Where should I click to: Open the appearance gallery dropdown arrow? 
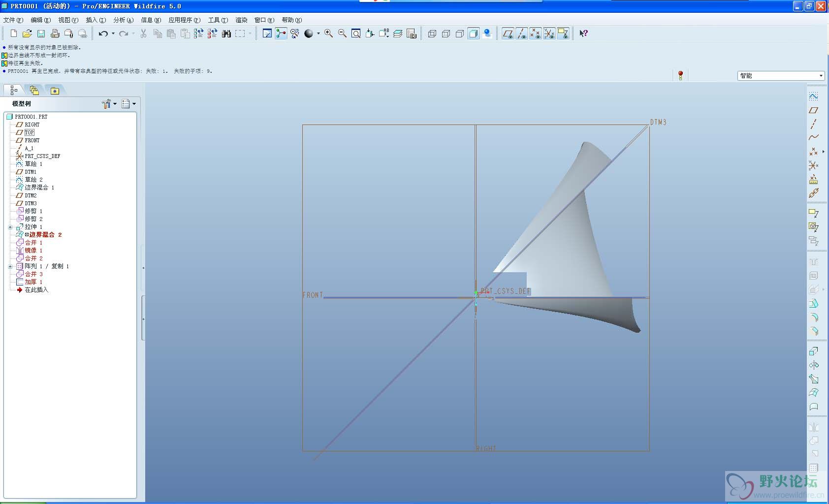319,33
